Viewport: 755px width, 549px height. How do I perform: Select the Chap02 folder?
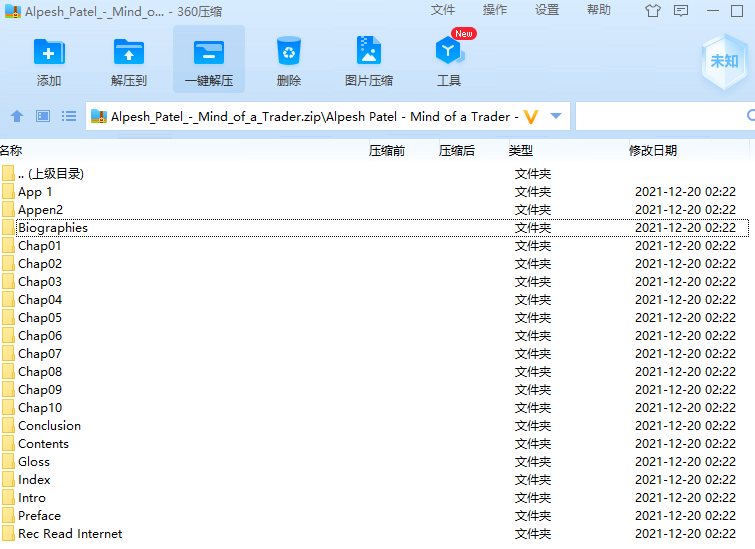click(375, 263)
